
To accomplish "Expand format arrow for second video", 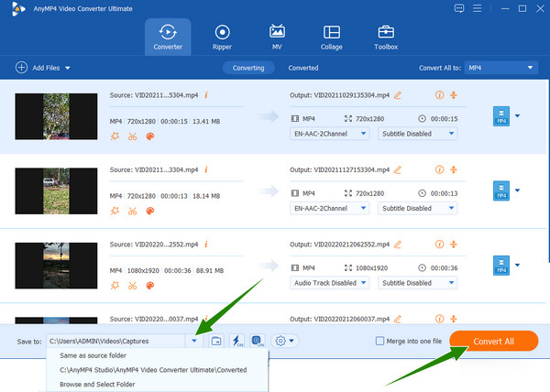I will [517, 191].
